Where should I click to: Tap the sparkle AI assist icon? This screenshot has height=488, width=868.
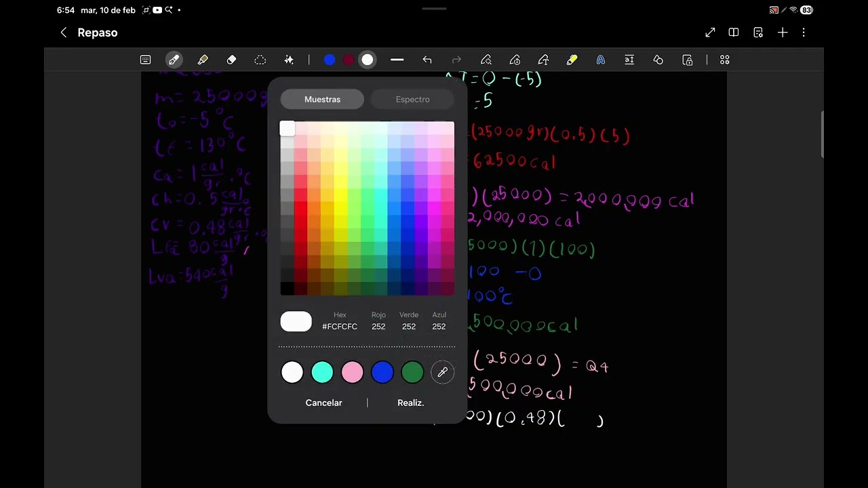pyautogui.click(x=289, y=60)
